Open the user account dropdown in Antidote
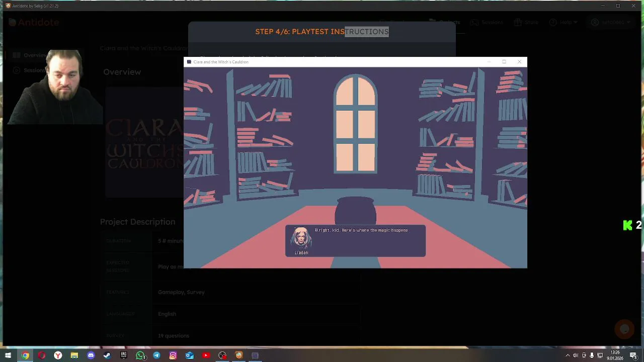 pos(611,22)
